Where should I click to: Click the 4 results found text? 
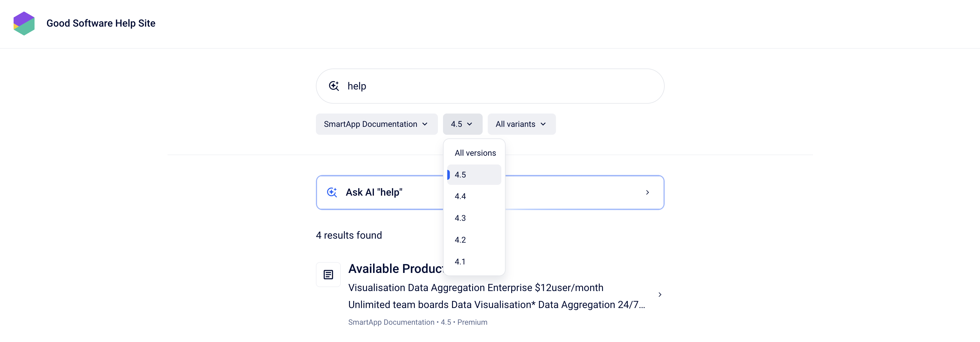click(x=349, y=236)
